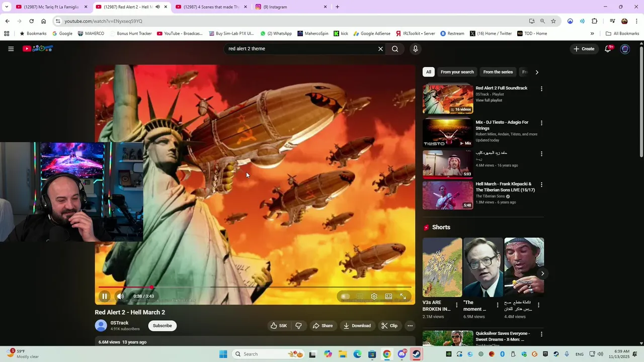This screenshot has height=362, width=644.
Task: Show more filter chips with right arrow
Action: click(x=537, y=72)
